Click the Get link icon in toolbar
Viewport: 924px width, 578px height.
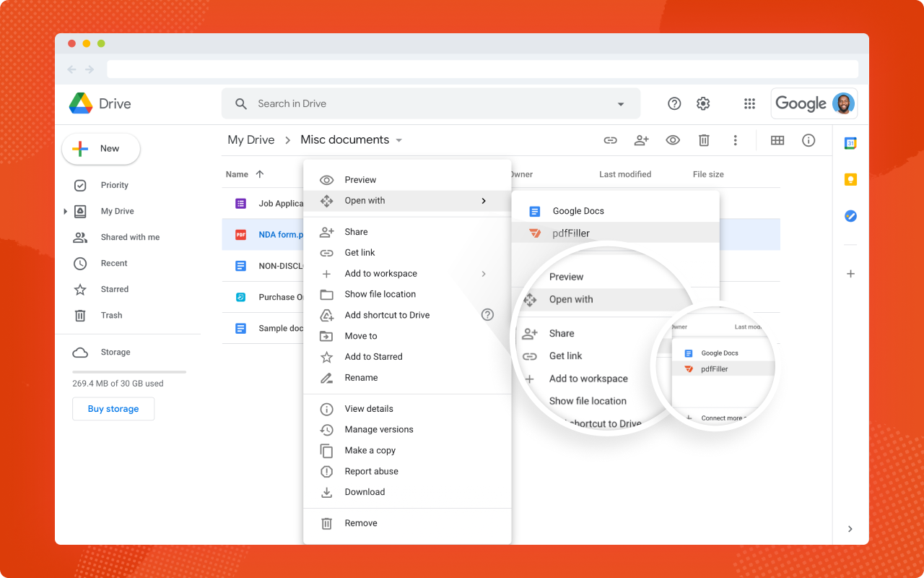tap(611, 140)
